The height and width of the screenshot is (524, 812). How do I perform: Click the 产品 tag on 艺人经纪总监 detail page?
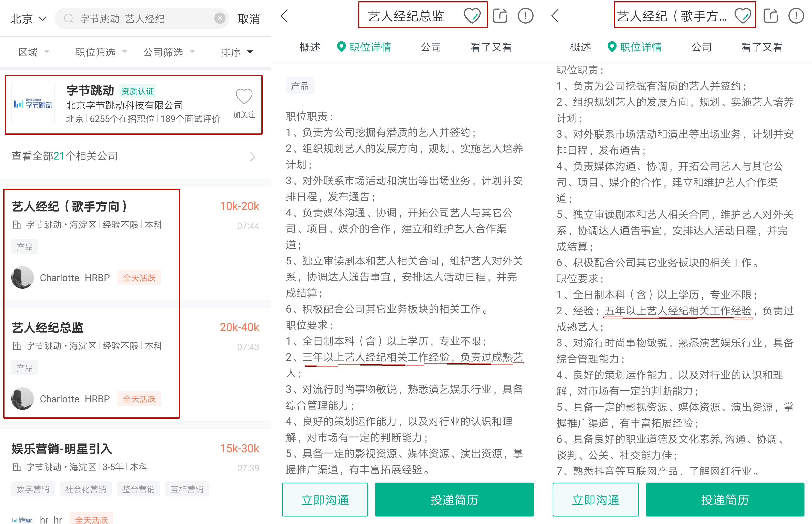300,86
